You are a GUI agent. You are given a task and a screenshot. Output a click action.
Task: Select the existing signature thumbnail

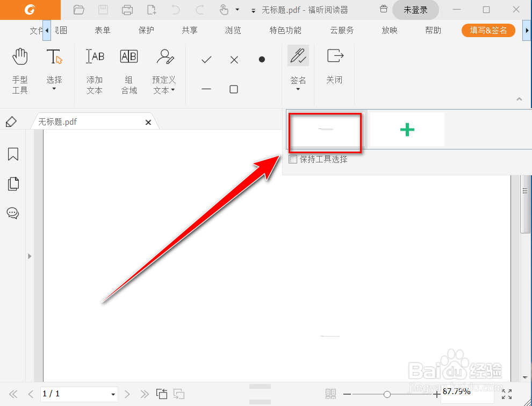[325, 130]
